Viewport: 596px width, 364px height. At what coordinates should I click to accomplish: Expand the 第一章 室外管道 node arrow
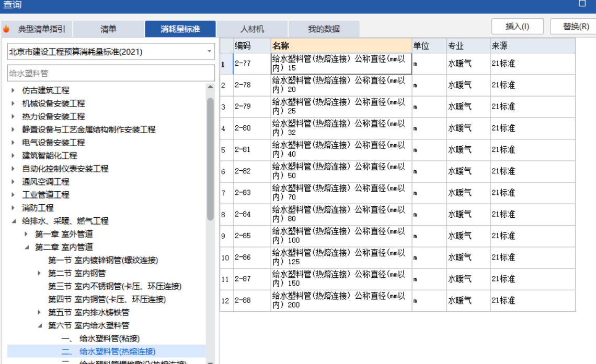(x=26, y=234)
